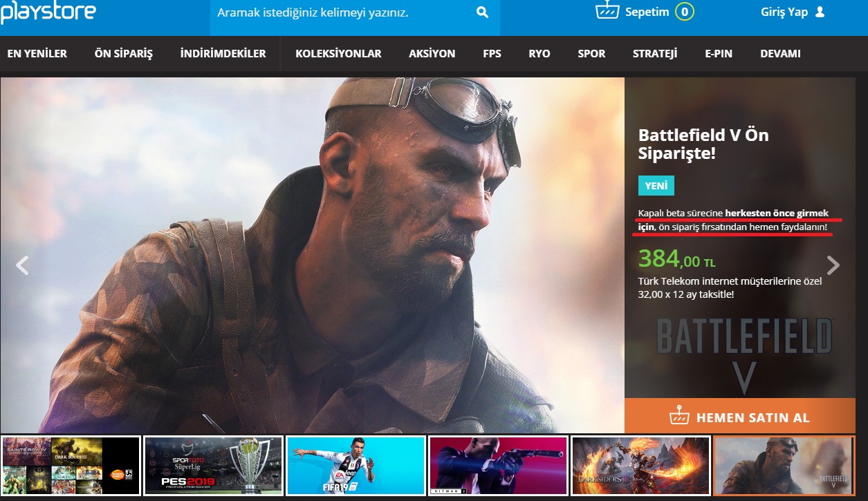Select the ÖN SİPARİŞ menu item
Screen dimensions: 868x501
click(123, 54)
